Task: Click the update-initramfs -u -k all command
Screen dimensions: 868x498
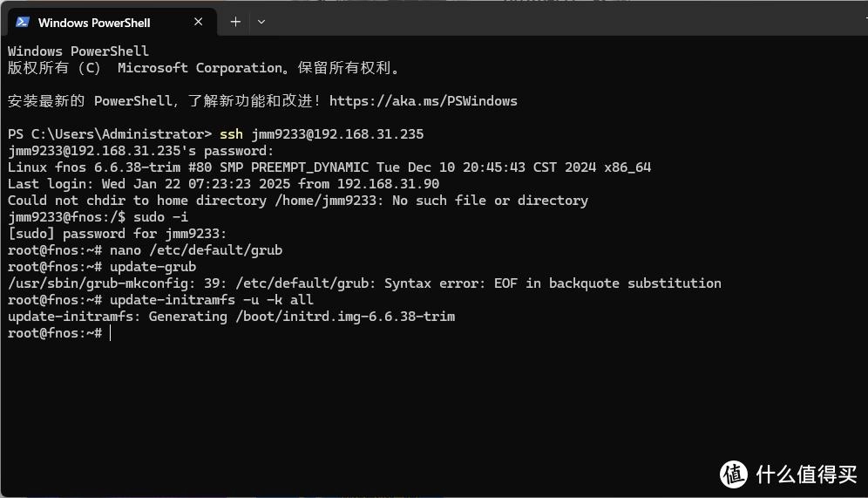Action: point(212,300)
